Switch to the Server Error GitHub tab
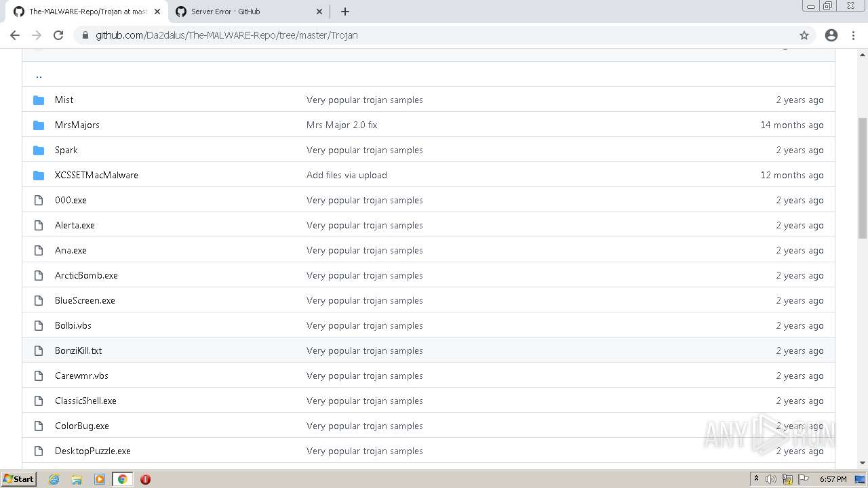The height and width of the screenshot is (488, 868). 248,12
